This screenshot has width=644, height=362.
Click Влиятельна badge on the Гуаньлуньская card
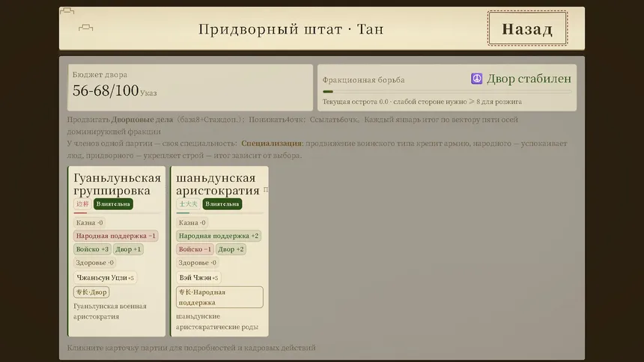pyautogui.click(x=113, y=204)
